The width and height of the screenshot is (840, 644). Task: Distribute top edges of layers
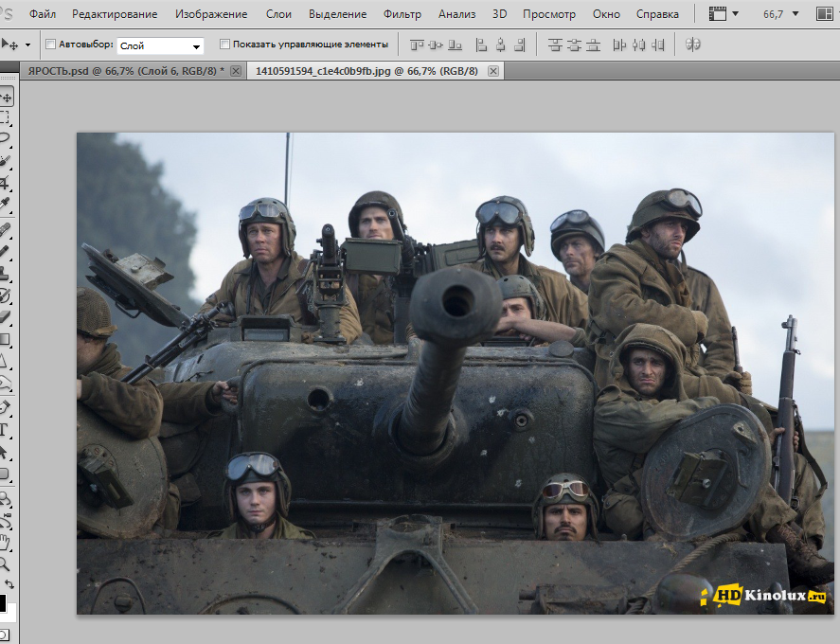[555, 45]
